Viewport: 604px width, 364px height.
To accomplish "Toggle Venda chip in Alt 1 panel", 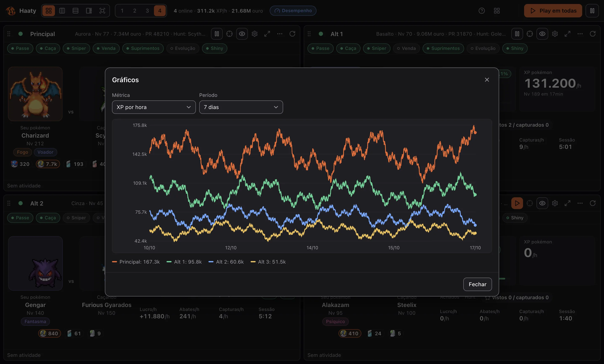I will tap(406, 48).
